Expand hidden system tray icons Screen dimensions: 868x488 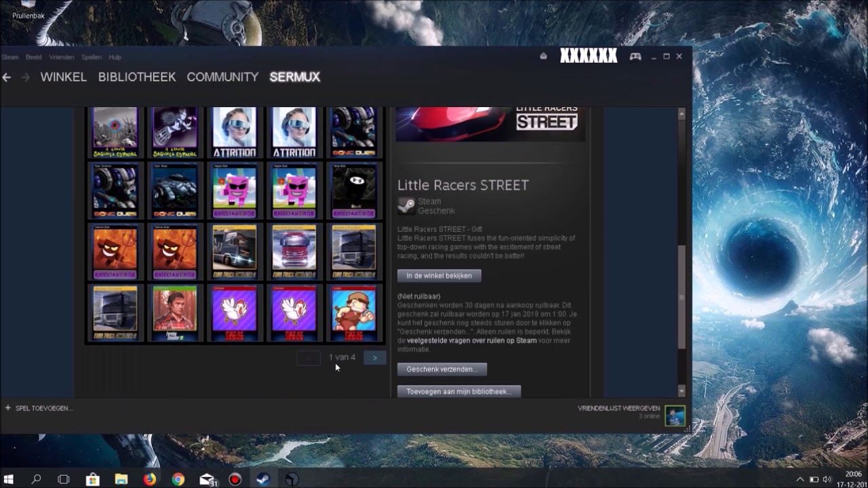click(x=800, y=479)
